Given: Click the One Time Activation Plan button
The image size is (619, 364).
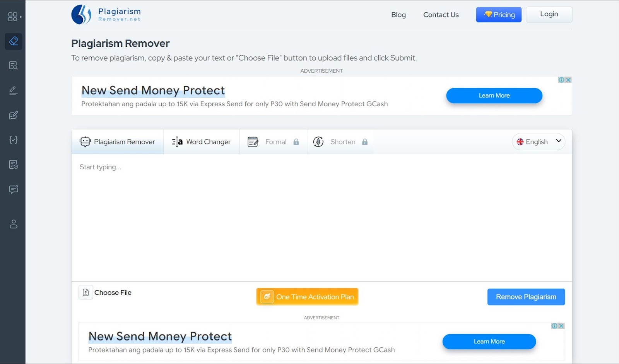Looking at the screenshot, I should (x=307, y=297).
